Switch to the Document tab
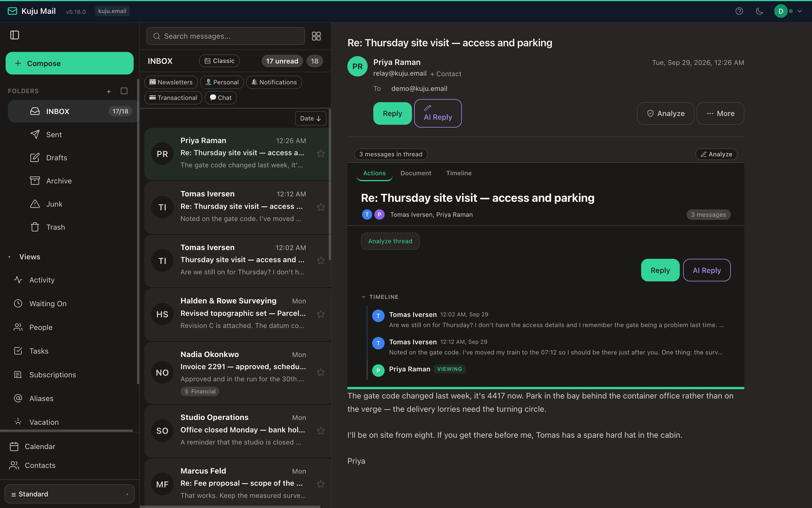This screenshot has height=508, width=812. (x=416, y=173)
